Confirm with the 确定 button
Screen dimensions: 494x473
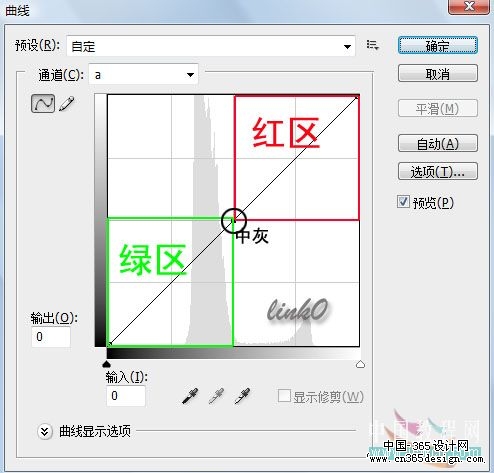coord(438,45)
